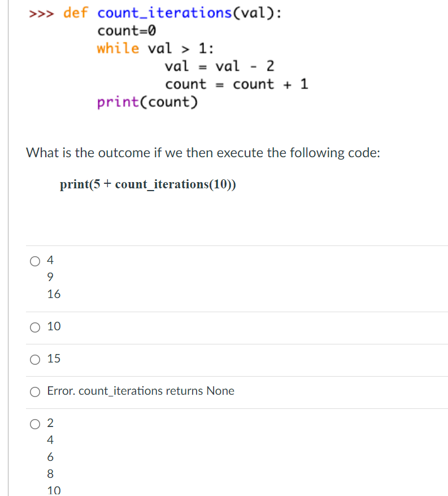Select 'Error. count_iterations returns None' option
The width and height of the screenshot is (448, 496).
click(x=34, y=391)
